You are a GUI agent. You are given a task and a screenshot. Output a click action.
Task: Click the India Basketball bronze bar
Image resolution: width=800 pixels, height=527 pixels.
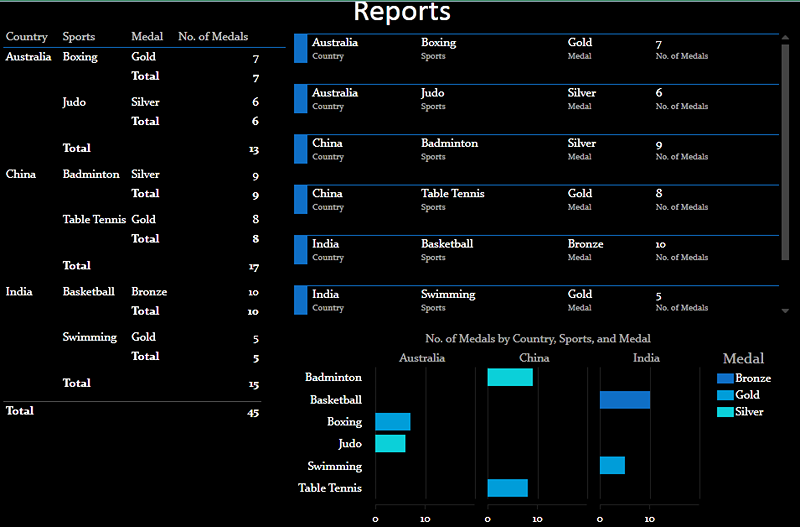(x=625, y=399)
